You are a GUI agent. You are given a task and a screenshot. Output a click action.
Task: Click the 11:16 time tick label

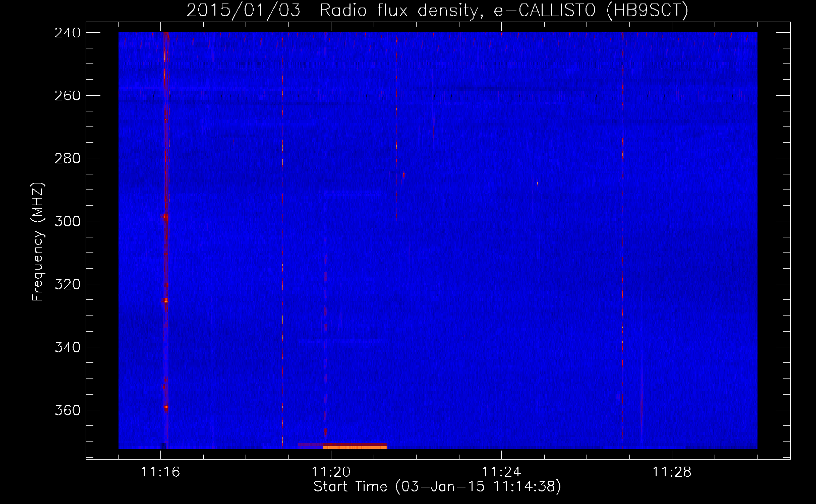point(161,472)
